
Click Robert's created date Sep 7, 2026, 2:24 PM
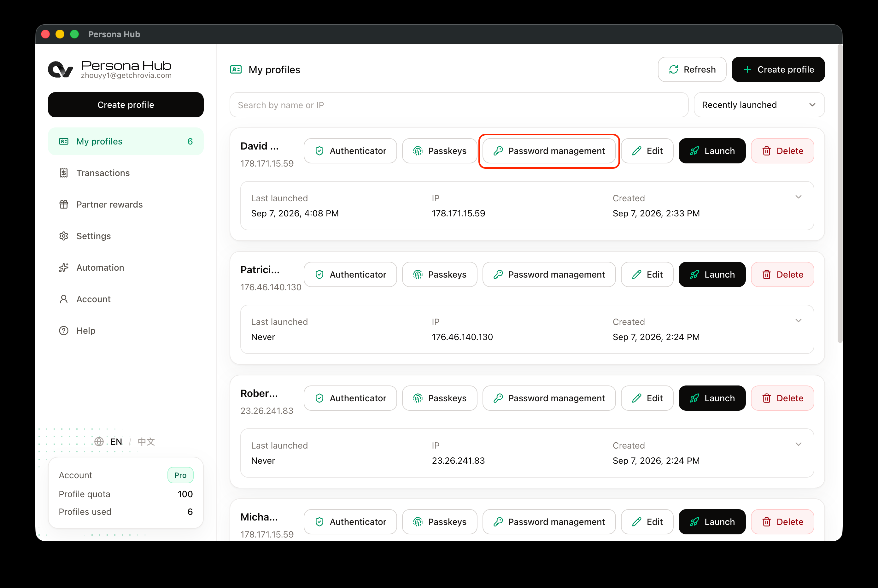point(656,461)
